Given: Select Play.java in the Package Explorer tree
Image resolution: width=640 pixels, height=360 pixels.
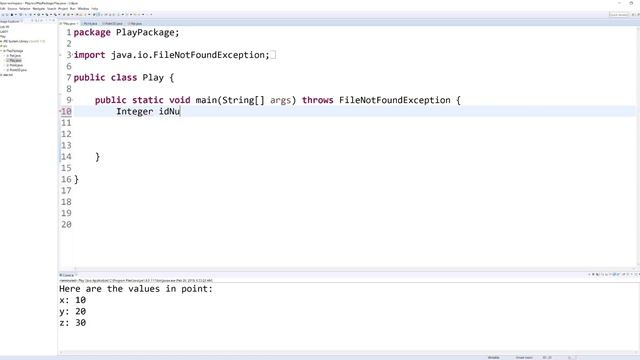Looking at the screenshot, I should (14, 60).
